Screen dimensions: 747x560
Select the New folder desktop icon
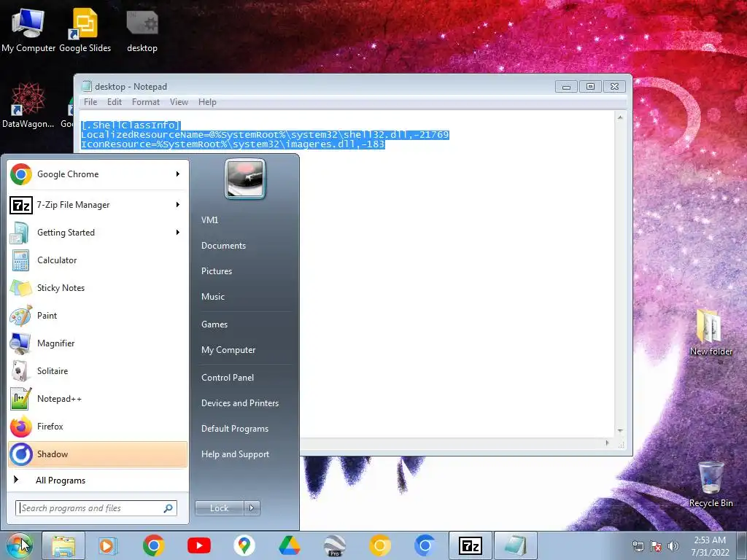(711, 332)
